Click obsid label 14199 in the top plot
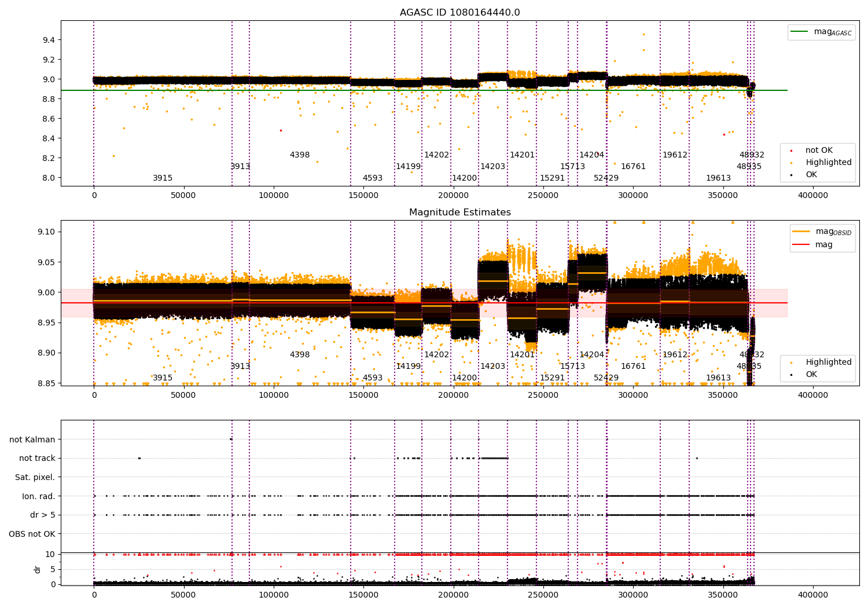The width and height of the screenshot is (868, 608). (408, 167)
